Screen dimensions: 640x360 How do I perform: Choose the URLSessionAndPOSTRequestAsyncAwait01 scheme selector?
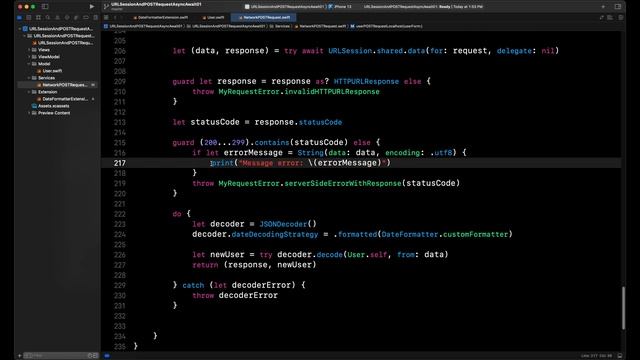pos(285,7)
